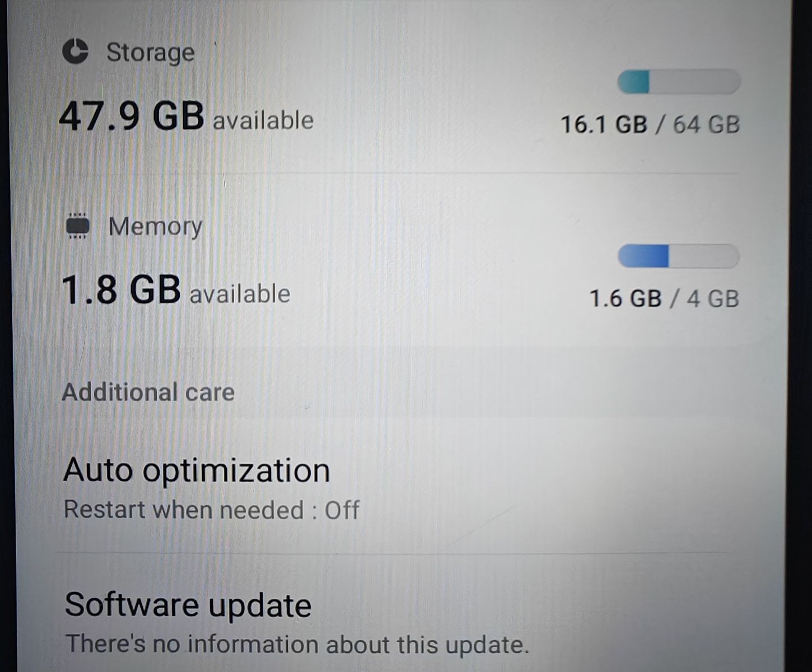Tap the 1.8 GB available text
The image size is (812, 672).
[x=176, y=290]
